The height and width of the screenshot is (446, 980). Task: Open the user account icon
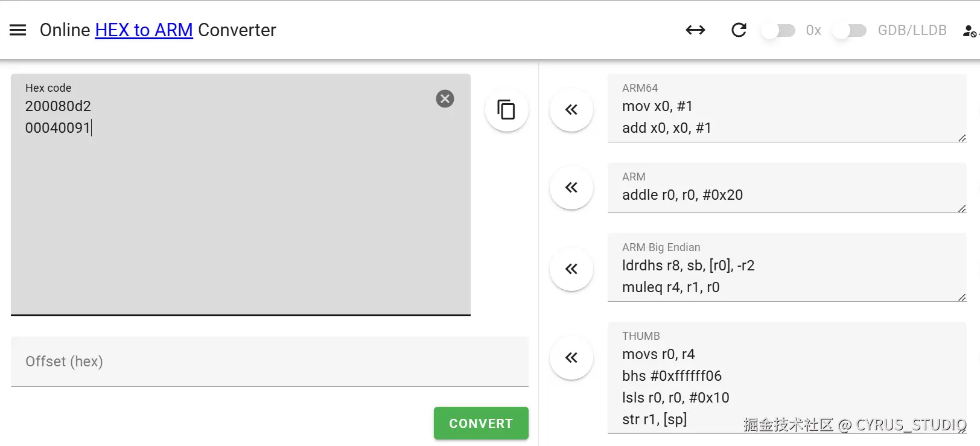(x=969, y=31)
